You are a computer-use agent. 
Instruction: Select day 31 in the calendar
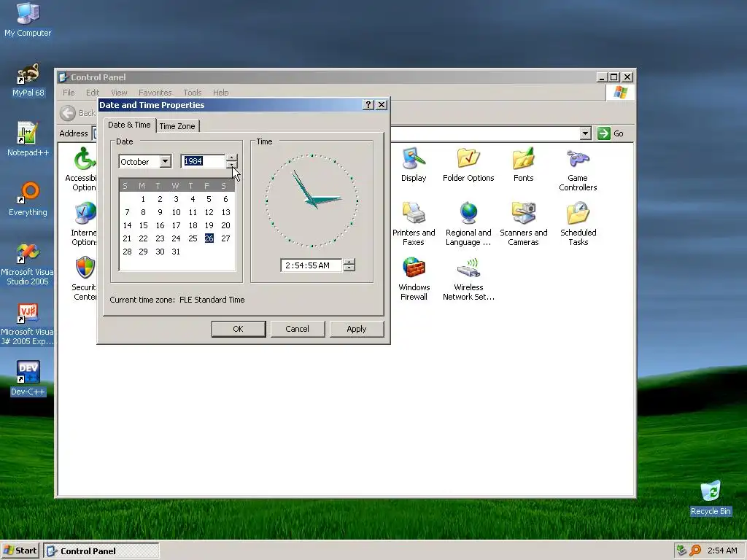pyautogui.click(x=176, y=252)
